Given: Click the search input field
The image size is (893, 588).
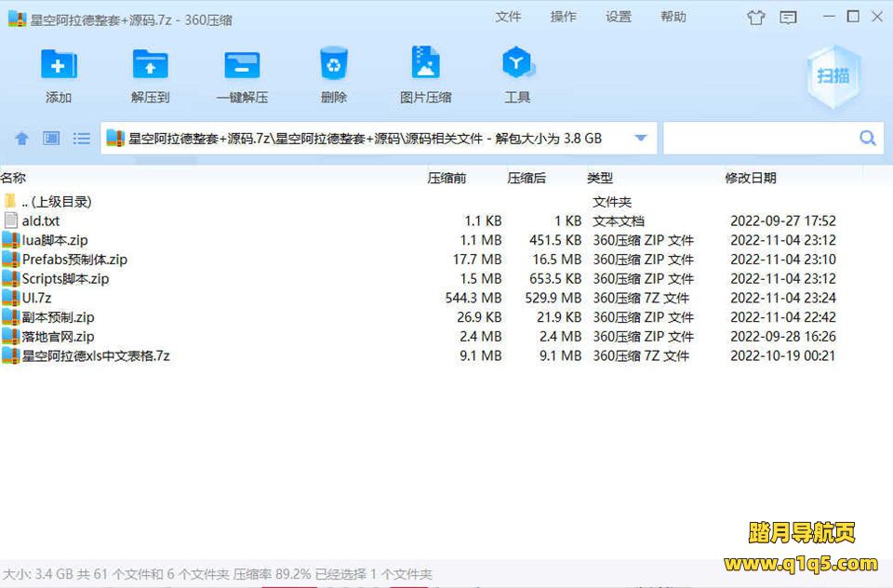Looking at the screenshot, I should (x=759, y=139).
